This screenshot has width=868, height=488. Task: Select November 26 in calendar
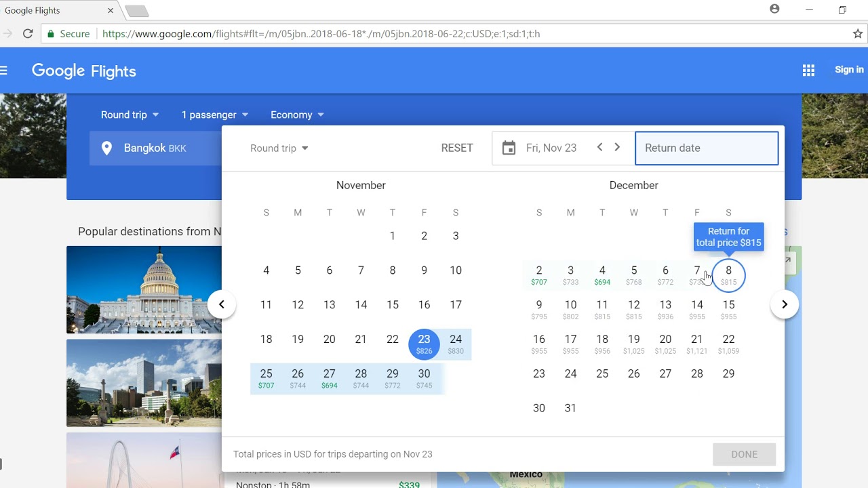pyautogui.click(x=298, y=378)
